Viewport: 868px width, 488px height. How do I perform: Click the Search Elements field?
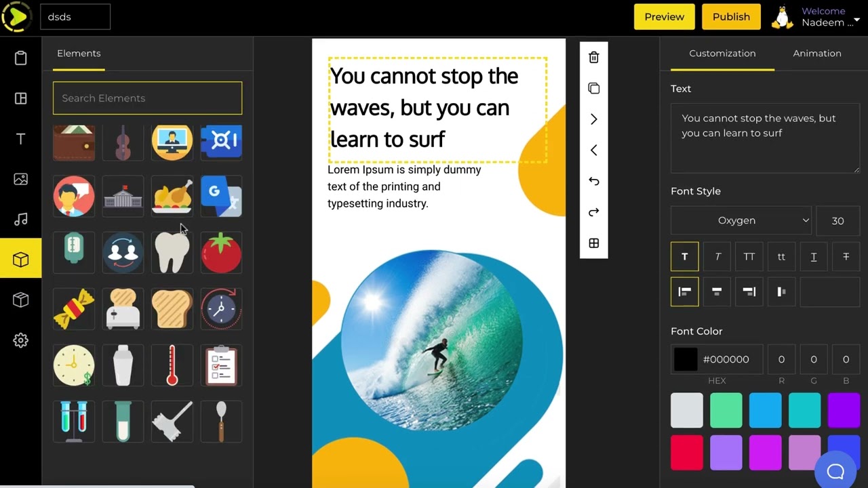147,98
